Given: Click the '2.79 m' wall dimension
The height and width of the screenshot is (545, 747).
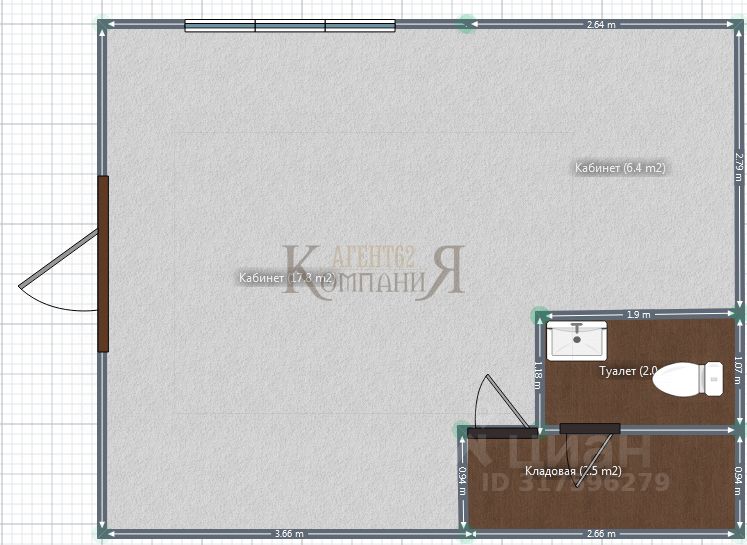Looking at the screenshot, I should pos(738,166).
